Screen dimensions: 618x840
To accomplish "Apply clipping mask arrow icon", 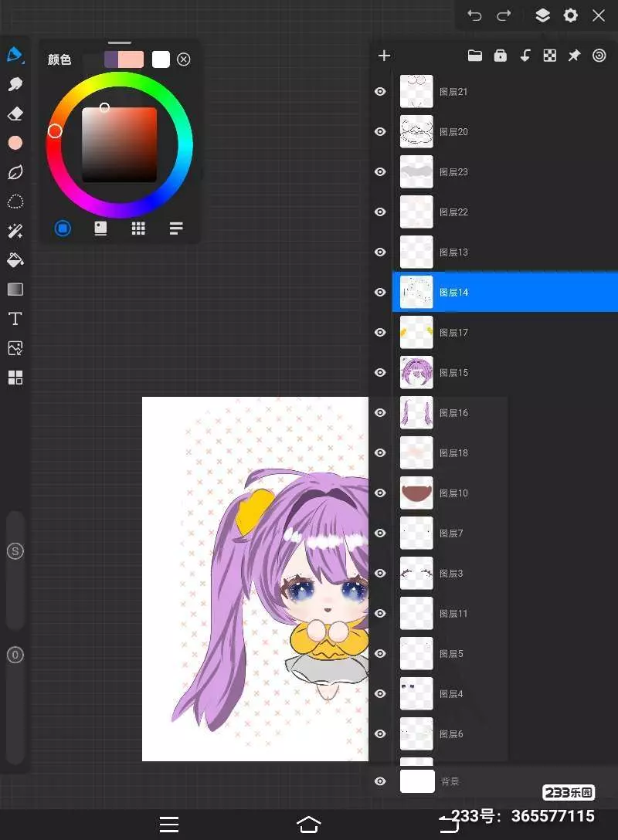I will click(525, 56).
